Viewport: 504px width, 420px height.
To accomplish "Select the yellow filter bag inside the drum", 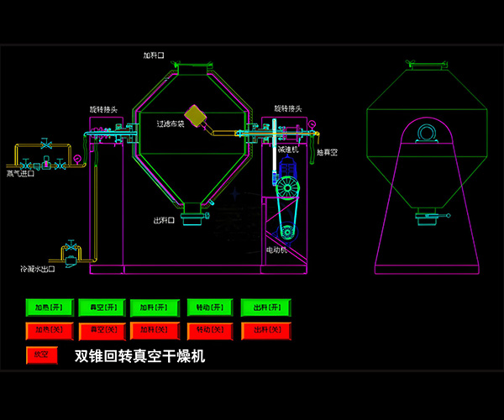I will 197,116.
